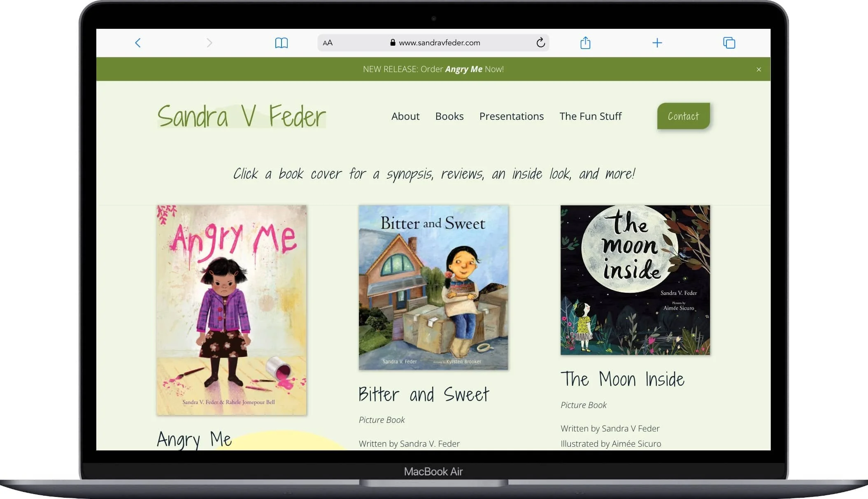868x499 pixels.
Task: Open the share sheet icon
Action: pos(585,42)
